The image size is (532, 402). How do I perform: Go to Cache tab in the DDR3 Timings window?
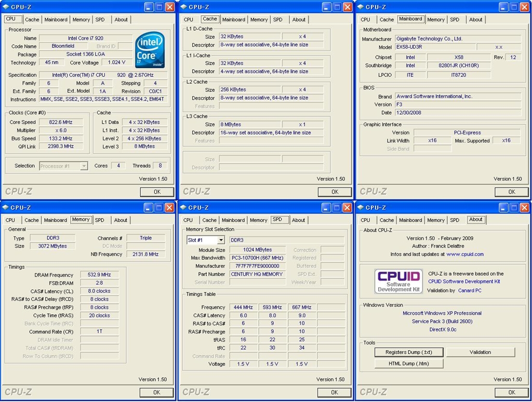tap(32, 220)
